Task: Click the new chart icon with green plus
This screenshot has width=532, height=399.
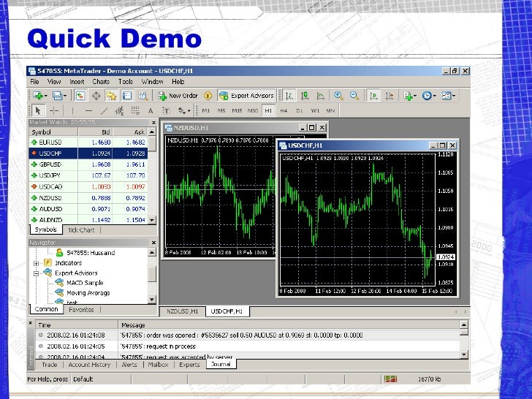Action: click(38, 96)
